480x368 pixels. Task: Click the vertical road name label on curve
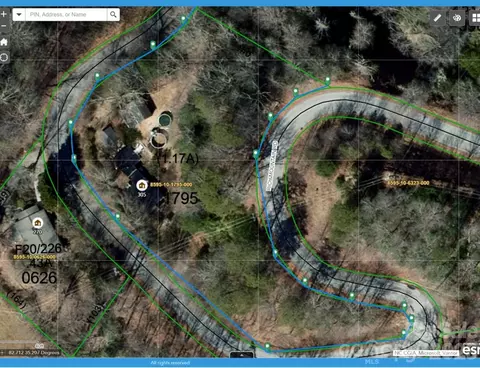click(x=272, y=166)
